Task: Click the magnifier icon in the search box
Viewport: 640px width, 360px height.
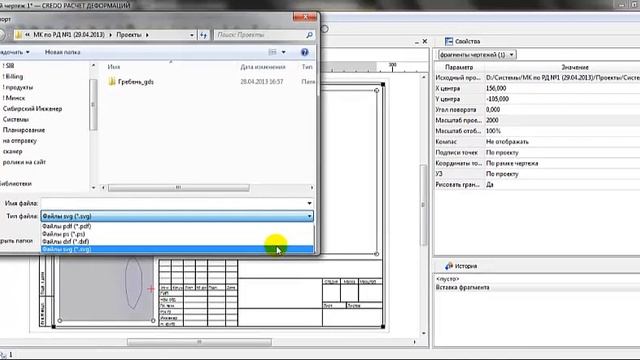Action: tap(309, 35)
